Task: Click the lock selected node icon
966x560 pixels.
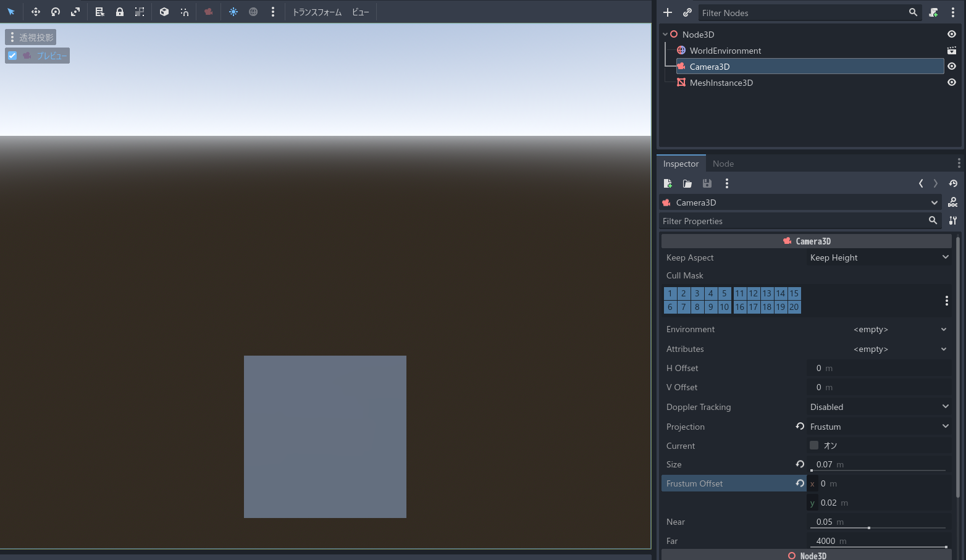Action: (x=120, y=12)
